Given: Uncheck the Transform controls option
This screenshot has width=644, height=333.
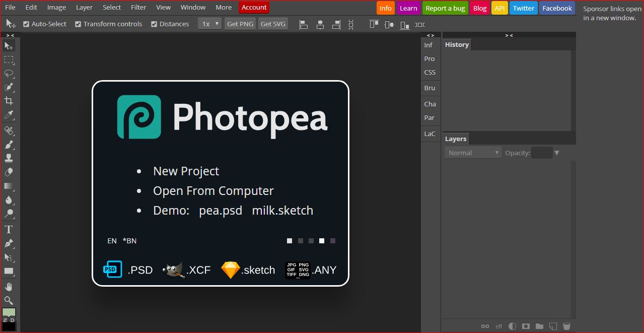Looking at the screenshot, I should [78, 24].
